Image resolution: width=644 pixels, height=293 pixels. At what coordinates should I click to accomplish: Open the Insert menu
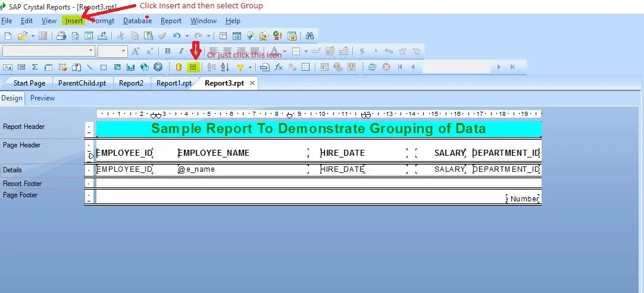[x=74, y=21]
